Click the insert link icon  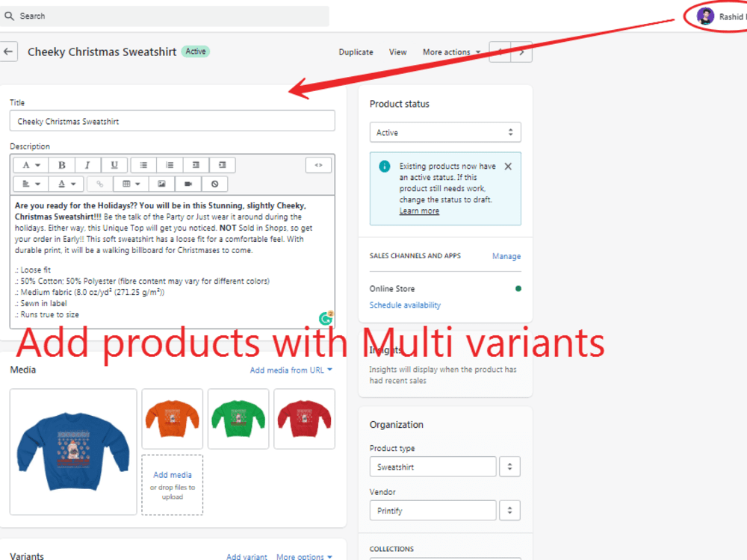pyautogui.click(x=99, y=184)
